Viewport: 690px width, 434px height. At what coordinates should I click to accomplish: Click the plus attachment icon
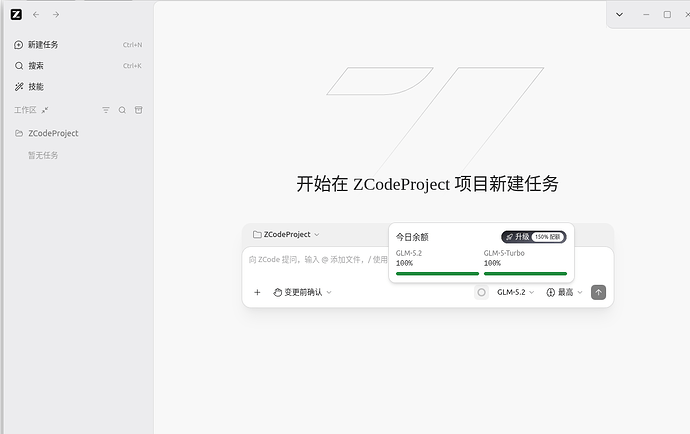click(257, 292)
